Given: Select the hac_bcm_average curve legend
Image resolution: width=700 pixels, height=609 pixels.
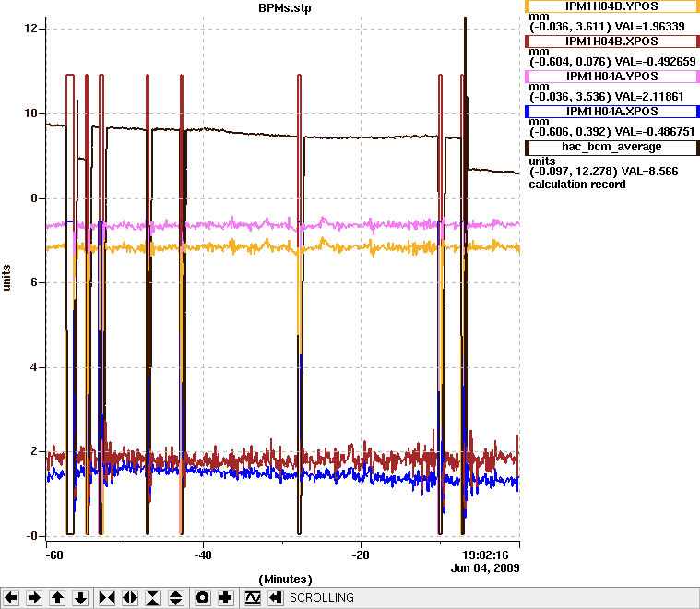Looking at the screenshot, I should point(612,148).
